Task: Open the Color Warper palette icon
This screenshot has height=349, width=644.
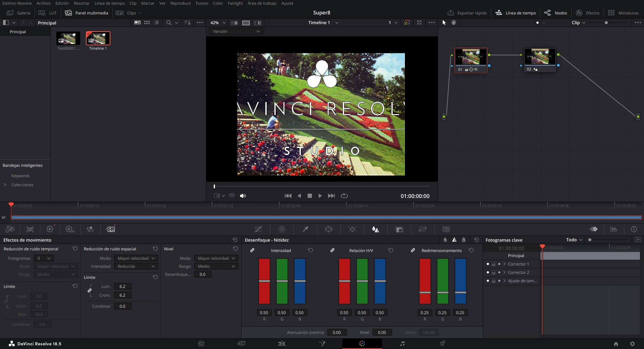Action: tap(282, 229)
